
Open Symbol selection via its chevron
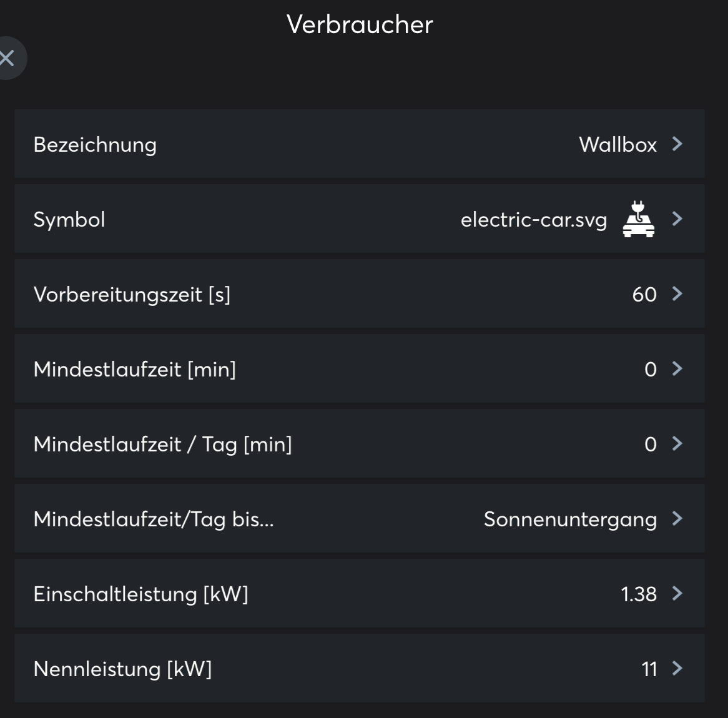(x=677, y=219)
